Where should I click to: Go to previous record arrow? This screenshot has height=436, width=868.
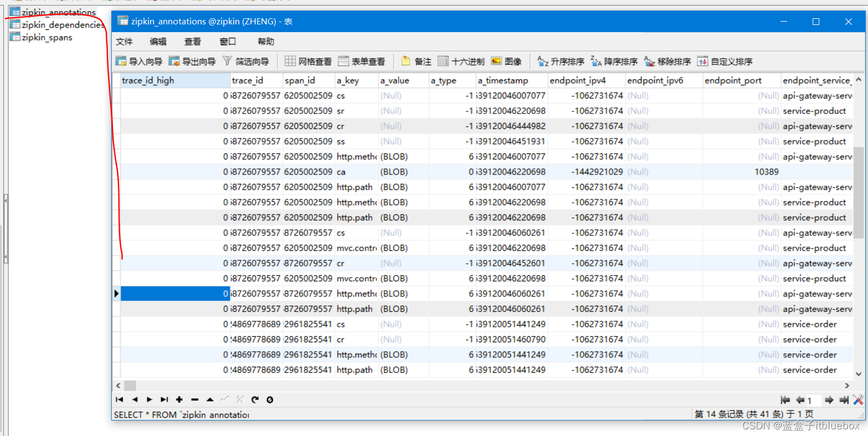point(135,399)
